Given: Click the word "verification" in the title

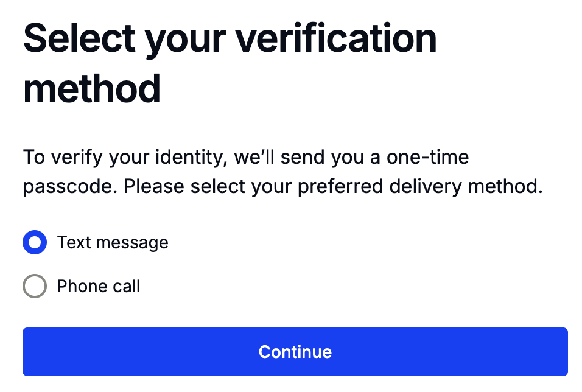Looking at the screenshot, I should tap(337, 38).
